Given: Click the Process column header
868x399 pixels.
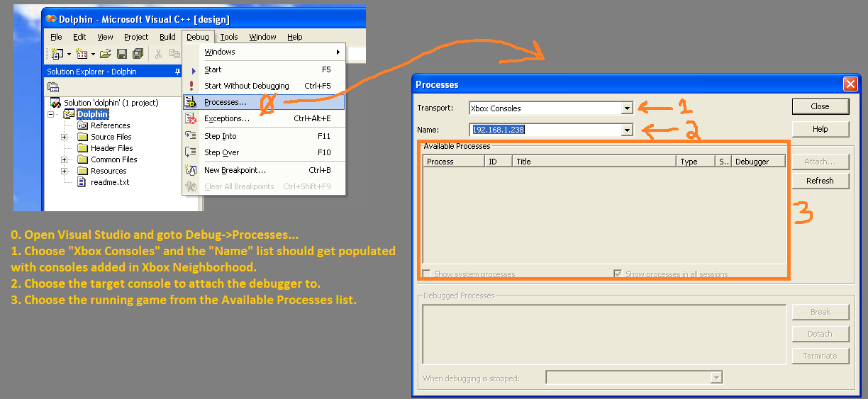Looking at the screenshot, I should coord(454,162).
